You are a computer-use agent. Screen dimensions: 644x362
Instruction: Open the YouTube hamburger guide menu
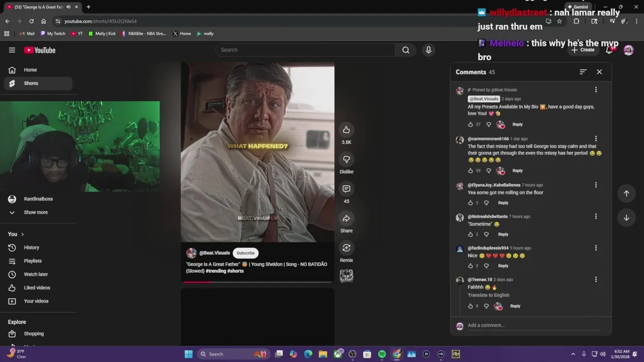[12, 50]
